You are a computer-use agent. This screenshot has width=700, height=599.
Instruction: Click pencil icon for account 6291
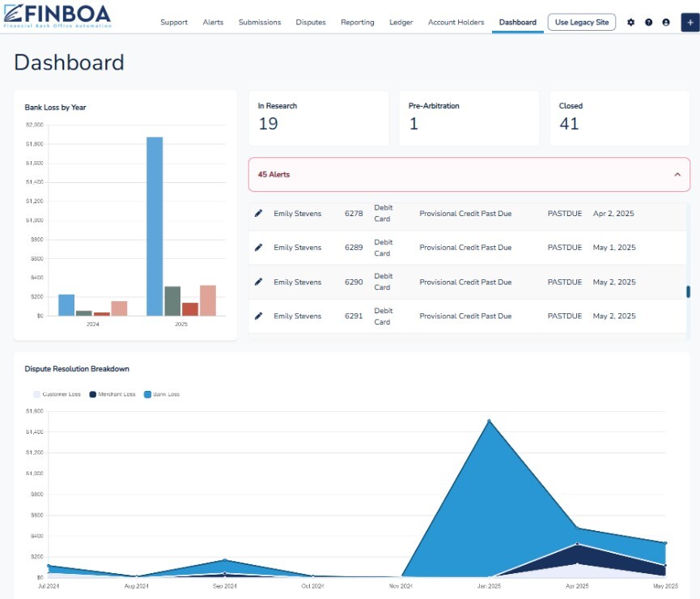point(259,316)
